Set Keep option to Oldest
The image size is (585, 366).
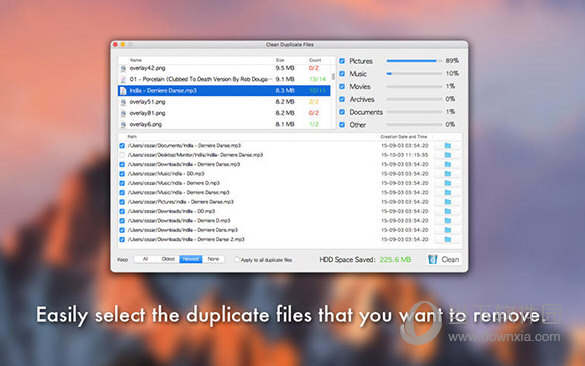(168, 259)
